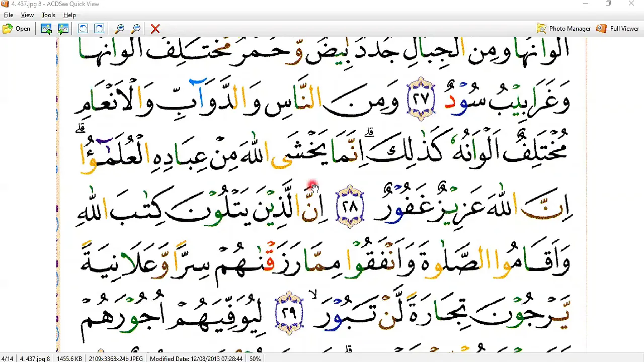This screenshot has width=644, height=362.
Task: Open the Help menu
Action: (x=69, y=15)
